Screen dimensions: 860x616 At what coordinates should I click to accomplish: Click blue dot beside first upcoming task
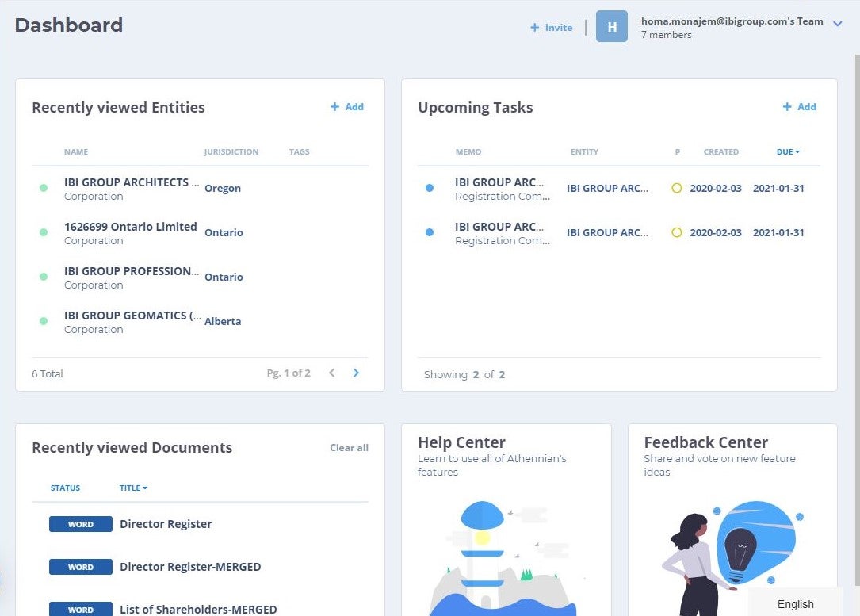click(x=430, y=188)
